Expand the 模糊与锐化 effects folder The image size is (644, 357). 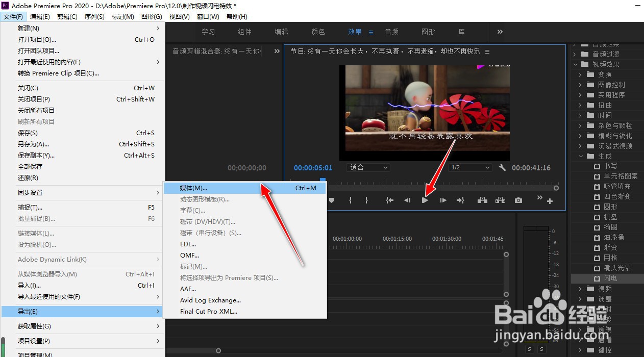[x=580, y=136]
